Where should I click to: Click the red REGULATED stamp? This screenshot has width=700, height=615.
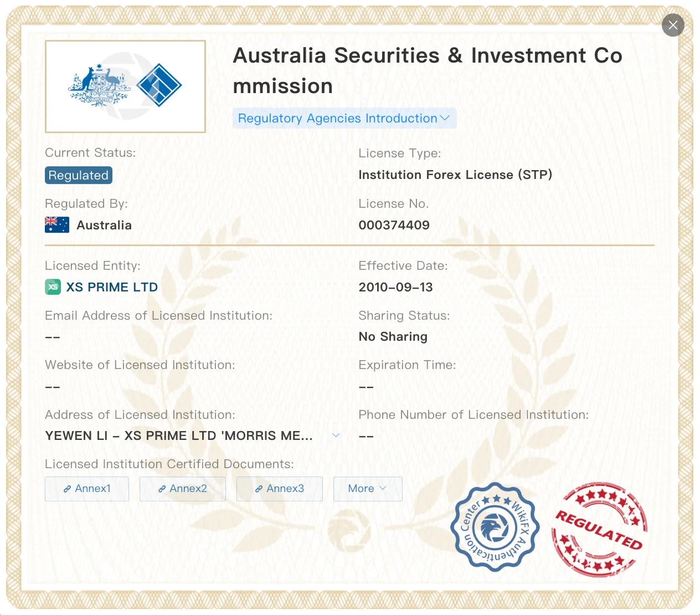pos(599,529)
